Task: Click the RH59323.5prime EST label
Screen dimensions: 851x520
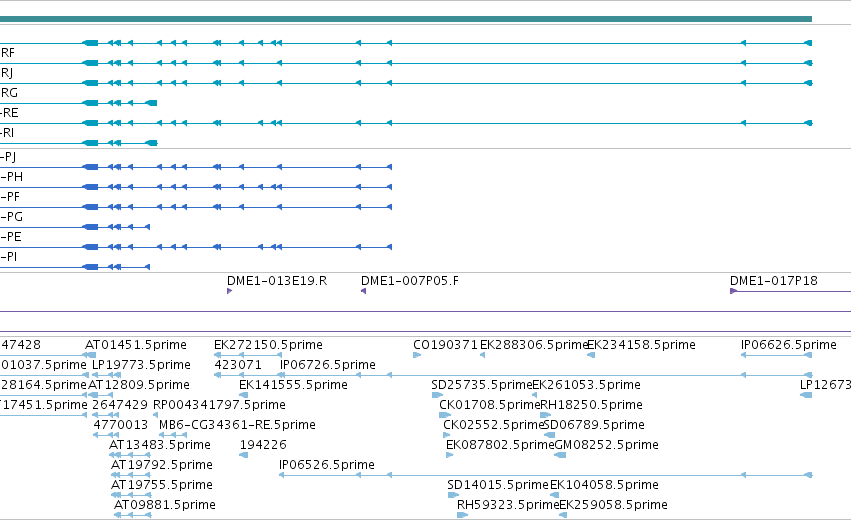Action: coord(508,505)
